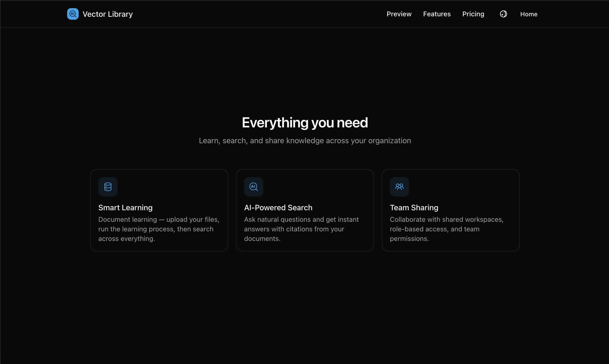Click the Collaborate with shared workspaces text
Screen dimensions: 609x364
(x=446, y=229)
